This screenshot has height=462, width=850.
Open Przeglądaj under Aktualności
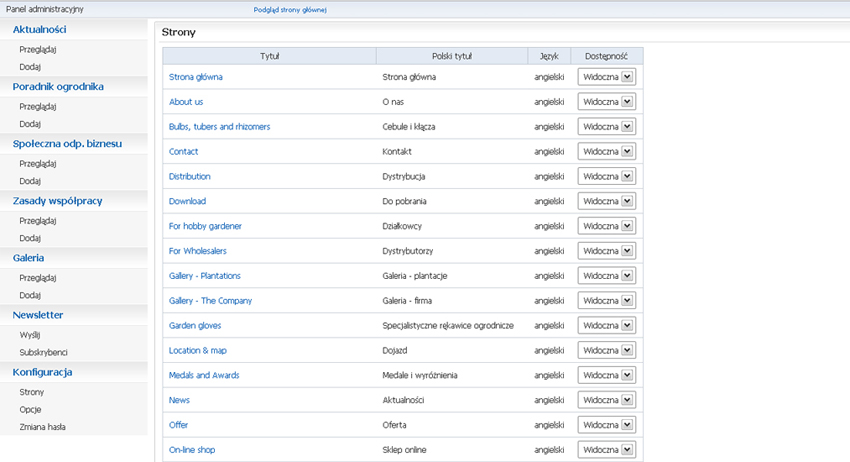tap(38, 49)
